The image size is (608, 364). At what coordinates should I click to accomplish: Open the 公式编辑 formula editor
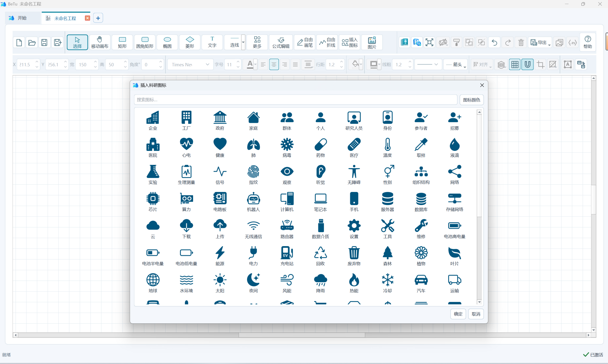[281, 42]
